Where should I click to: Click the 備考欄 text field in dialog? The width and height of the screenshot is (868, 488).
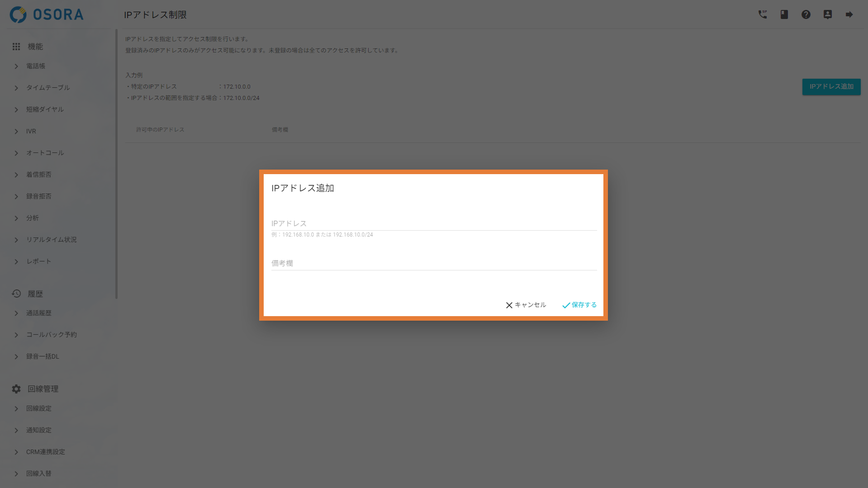433,263
